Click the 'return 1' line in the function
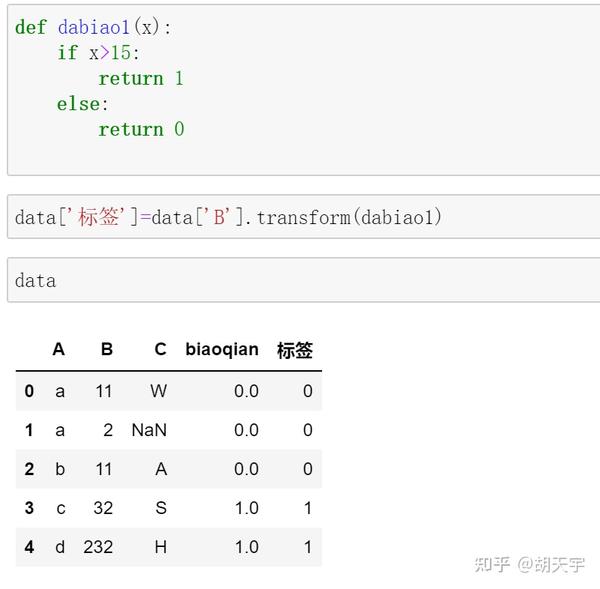The height and width of the screenshot is (589, 600). [x=141, y=78]
